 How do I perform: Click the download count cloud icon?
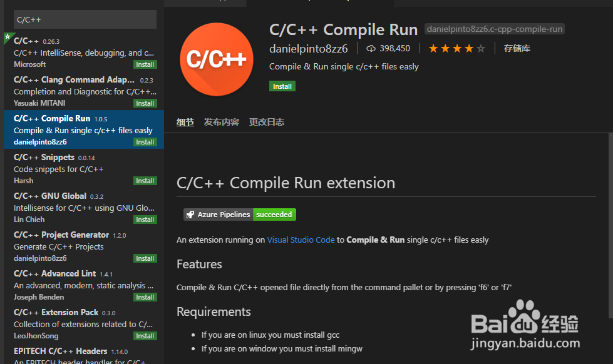pos(371,48)
